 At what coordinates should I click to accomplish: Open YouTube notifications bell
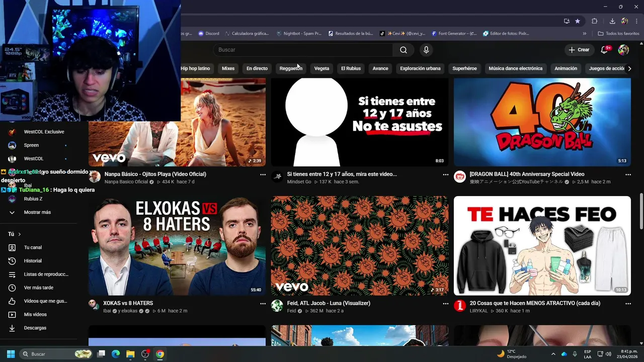pos(605,50)
